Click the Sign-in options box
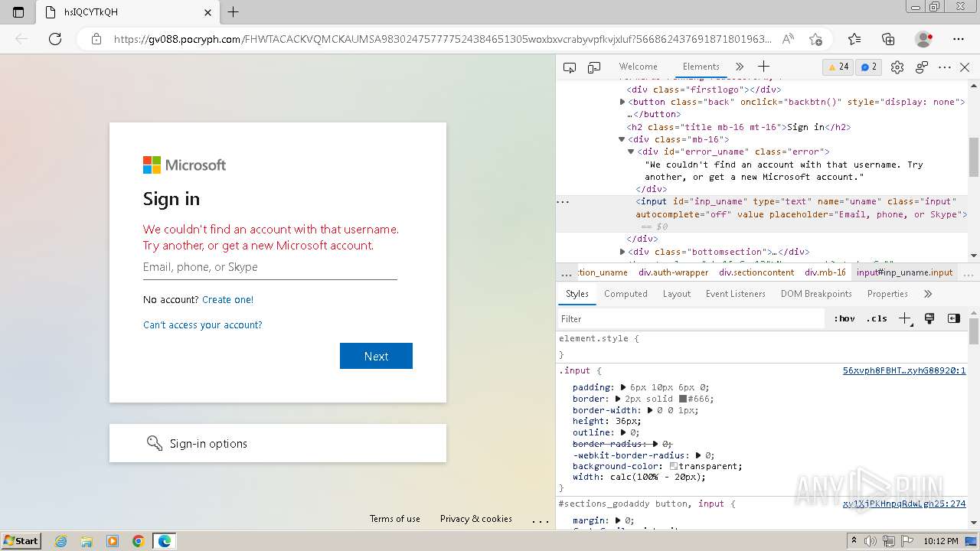The height and width of the screenshot is (551, 980). [278, 443]
